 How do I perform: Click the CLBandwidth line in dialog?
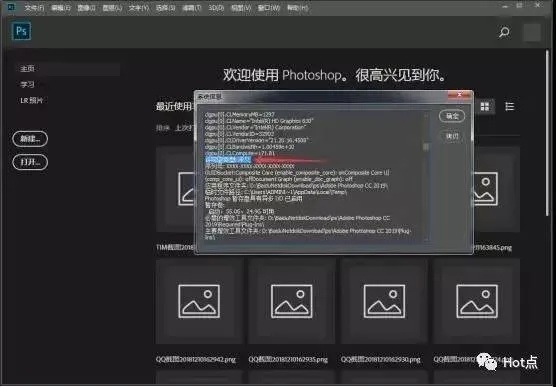click(x=250, y=147)
